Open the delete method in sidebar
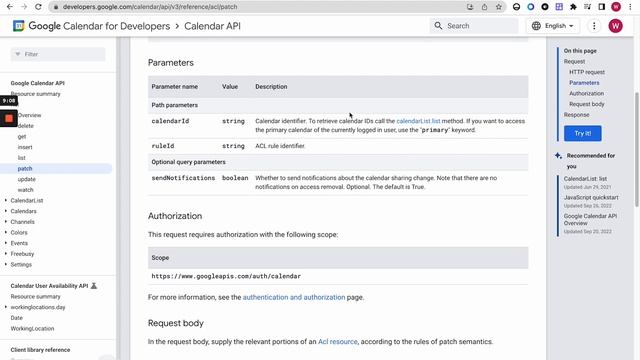 coord(25,126)
